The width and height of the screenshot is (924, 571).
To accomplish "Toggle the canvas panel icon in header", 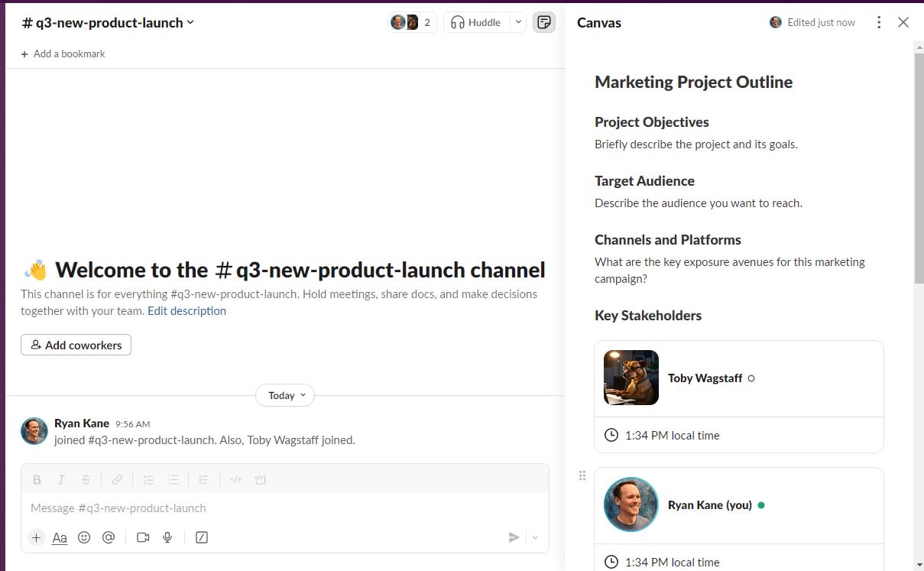I will coord(544,22).
